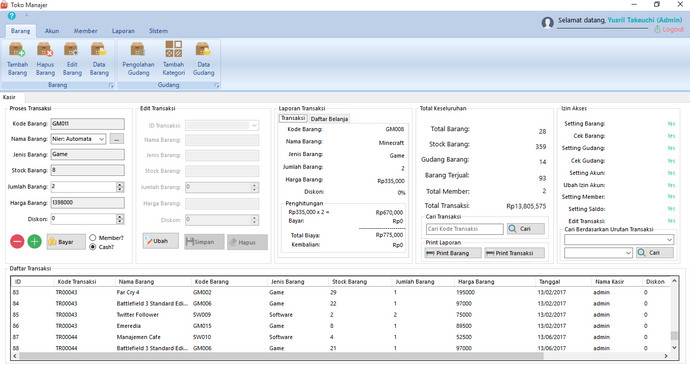Open Tambah Barang tool
Image resolution: width=690 pixels, height=365 pixels.
17,59
